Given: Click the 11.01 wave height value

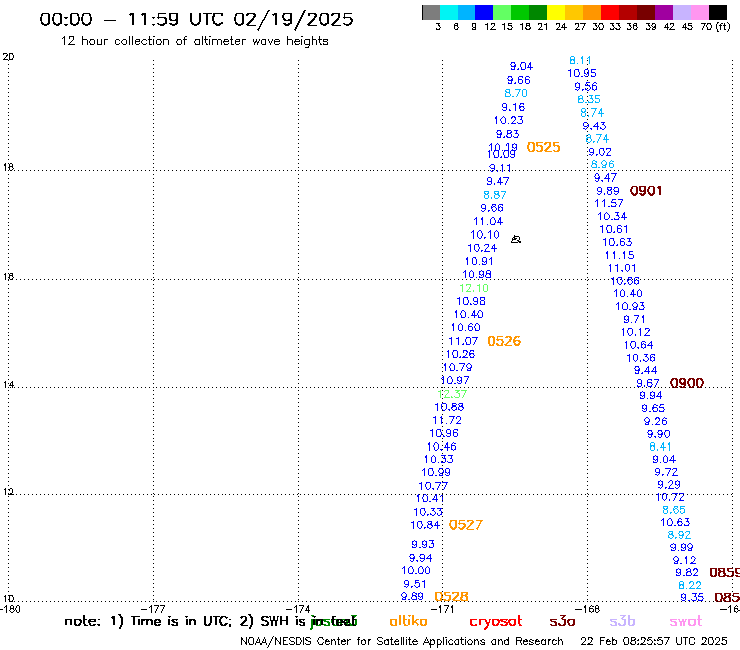Looking at the screenshot, I should 622,268.
